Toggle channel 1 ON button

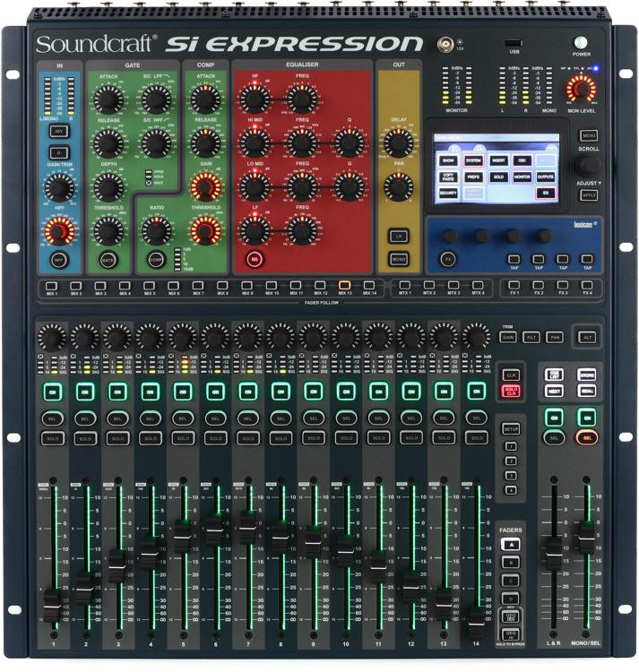click(52, 392)
